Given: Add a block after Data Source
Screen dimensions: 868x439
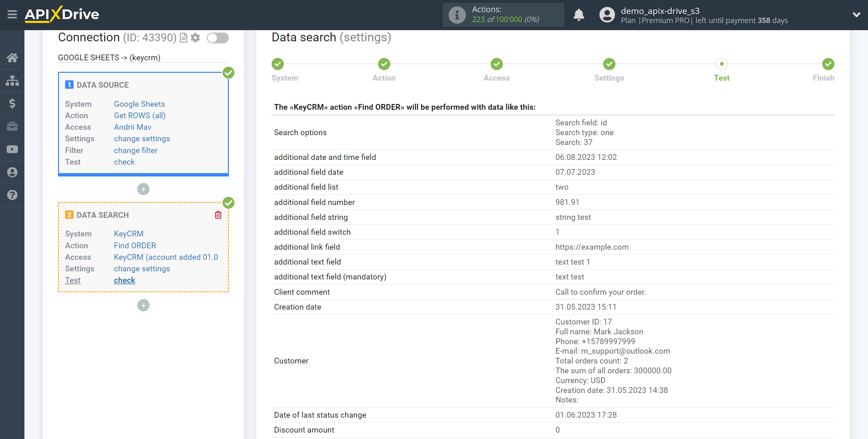Looking at the screenshot, I should (x=143, y=189).
